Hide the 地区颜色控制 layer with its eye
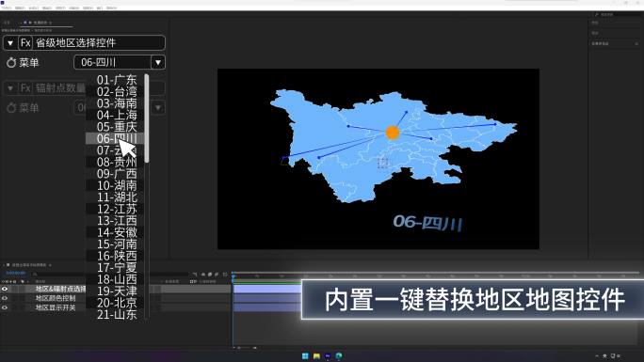Viewport: 644px width, 362px height. pos(5,298)
